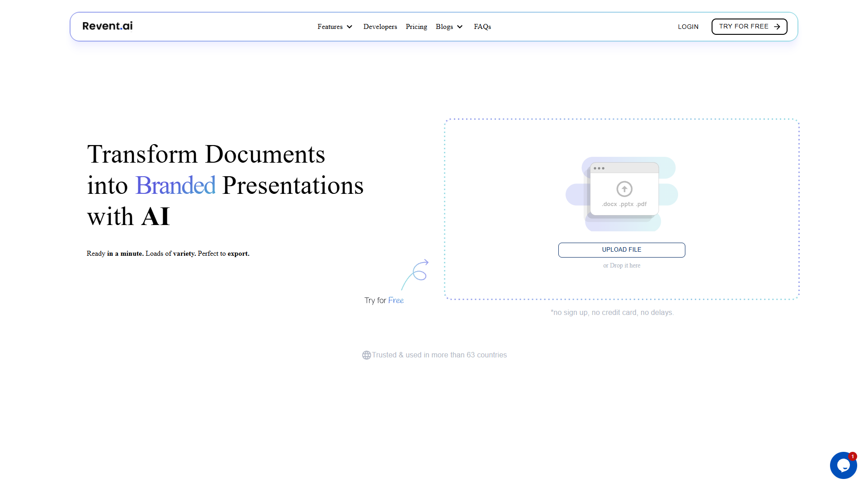Click the 'Try for Free' handwritten label

[x=384, y=300]
